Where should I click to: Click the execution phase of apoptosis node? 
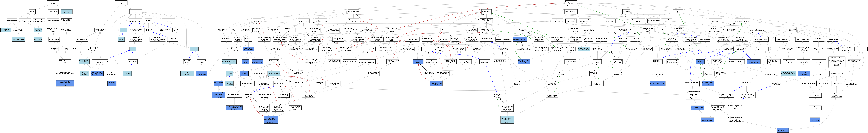(485, 62)
